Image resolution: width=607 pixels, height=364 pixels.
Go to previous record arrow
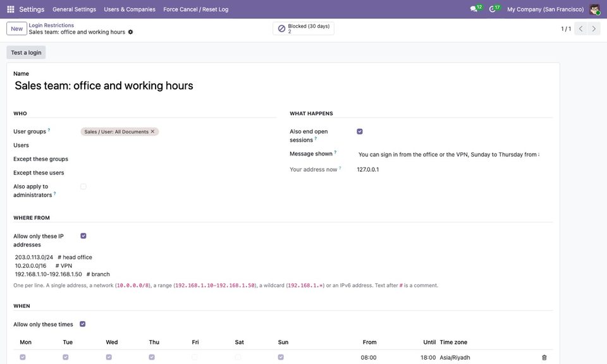point(580,28)
